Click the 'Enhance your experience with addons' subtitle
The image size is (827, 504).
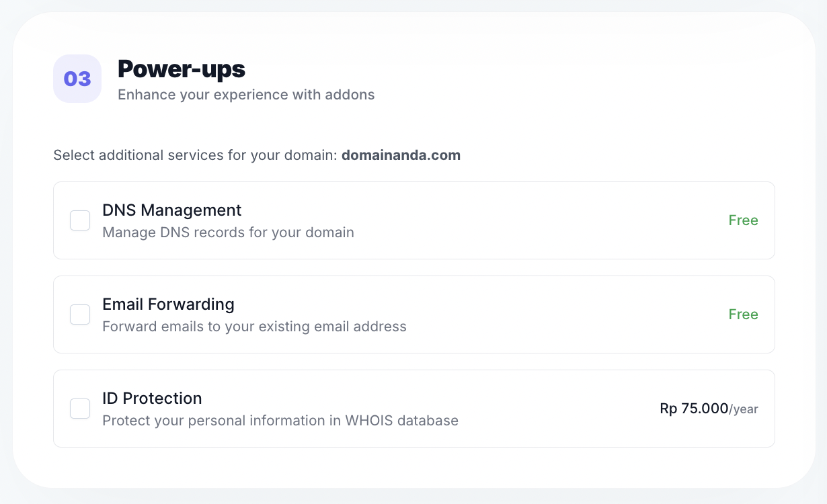[x=246, y=95]
